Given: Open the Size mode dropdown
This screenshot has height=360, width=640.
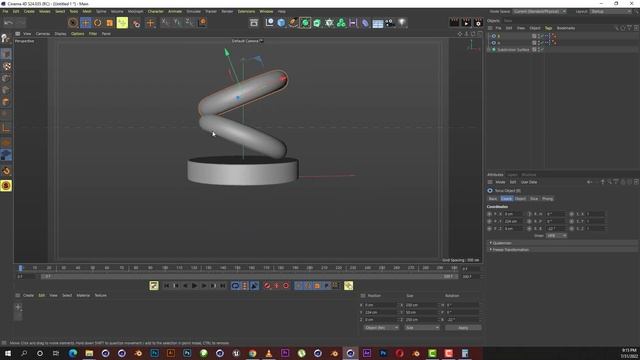Looking at the screenshot, I should [422, 328].
